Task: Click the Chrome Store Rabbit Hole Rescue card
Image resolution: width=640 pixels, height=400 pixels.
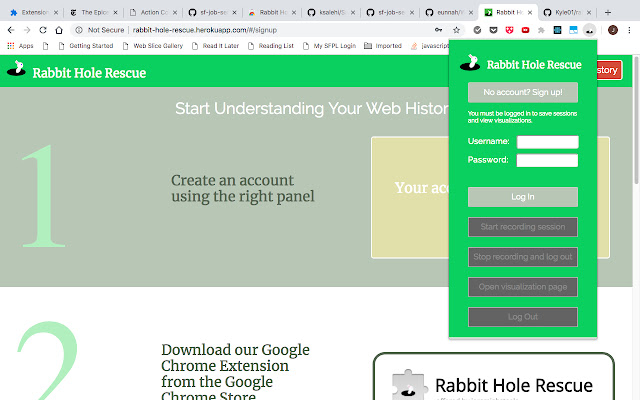Action: (x=493, y=376)
